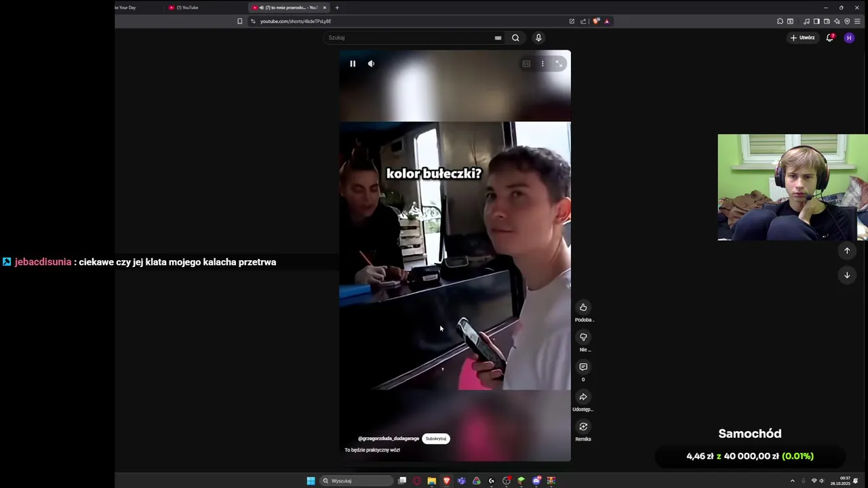Image resolution: width=868 pixels, height=488 pixels.
Task: Switch to Brave browser in taskbar
Action: coord(447,481)
